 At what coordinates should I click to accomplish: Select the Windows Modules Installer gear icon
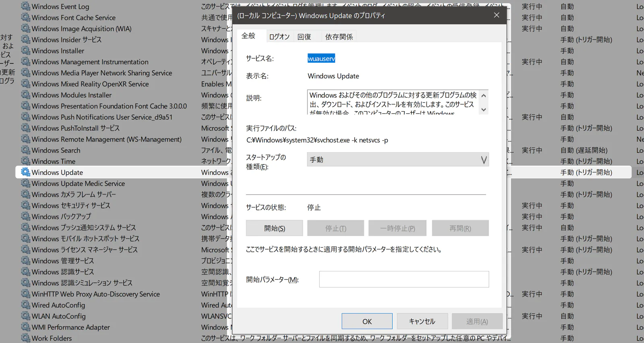pyautogui.click(x=25, y=95)
